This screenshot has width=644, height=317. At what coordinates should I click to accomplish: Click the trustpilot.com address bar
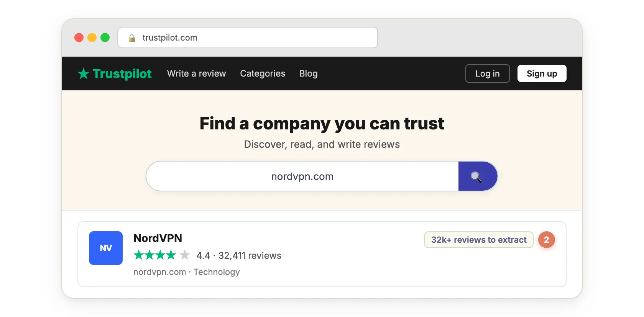point(248,38)
